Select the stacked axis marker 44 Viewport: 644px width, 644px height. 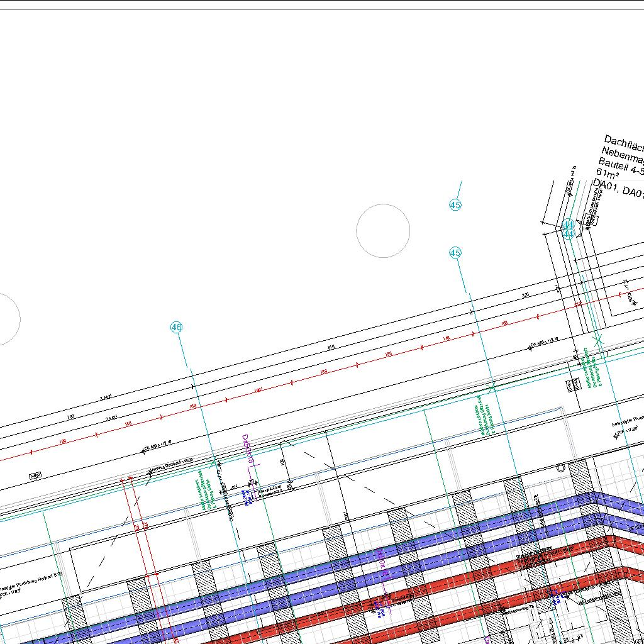pyautogui.click(x=569, y=230)
